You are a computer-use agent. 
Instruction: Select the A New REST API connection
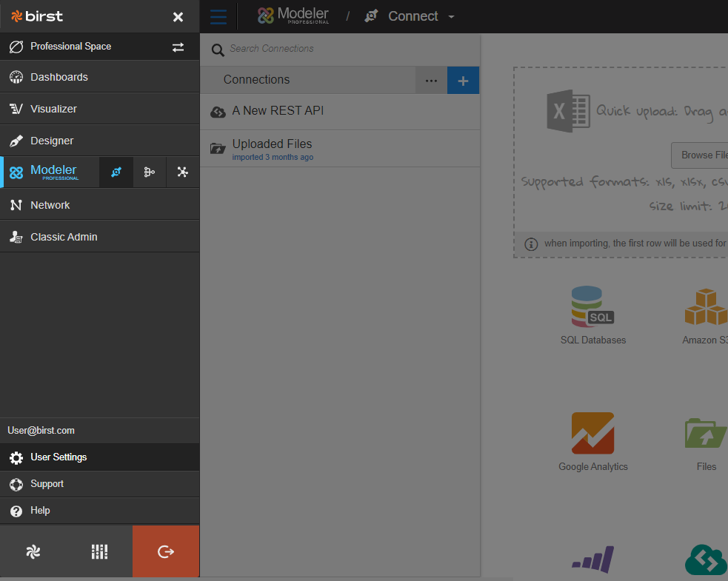click(x=340, y=111)
